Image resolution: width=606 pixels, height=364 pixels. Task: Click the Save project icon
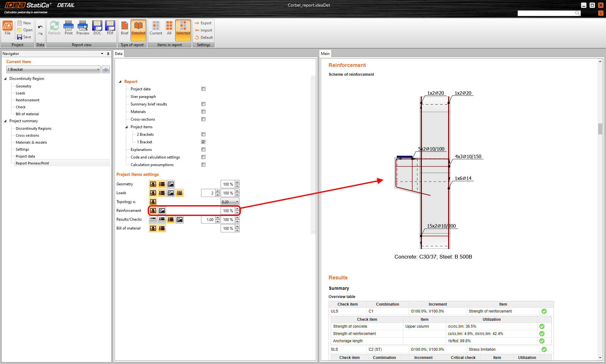pyautogui.click(x=24, y=37)
